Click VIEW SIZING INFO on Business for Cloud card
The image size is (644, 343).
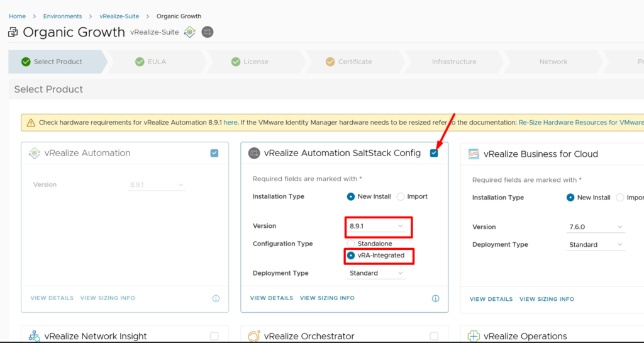coord(547,299)
